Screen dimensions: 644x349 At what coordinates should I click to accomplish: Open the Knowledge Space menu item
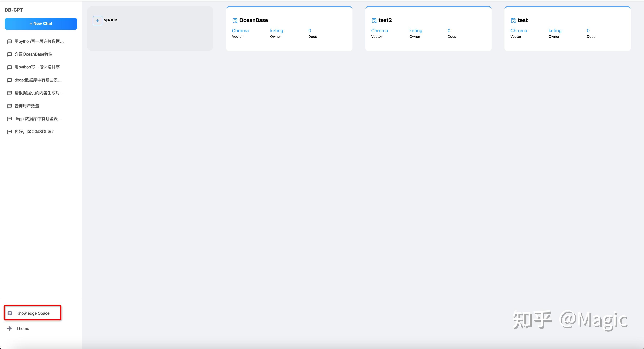(33, 313)
